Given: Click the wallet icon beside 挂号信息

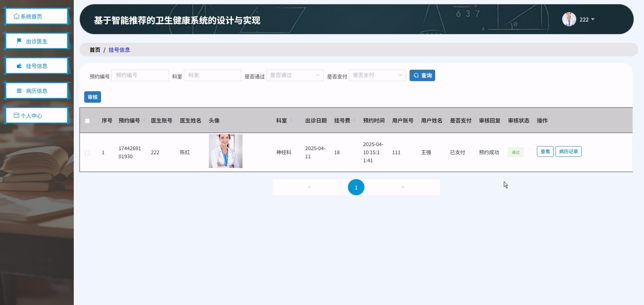Looking at the screenshot, I should 19,66.
